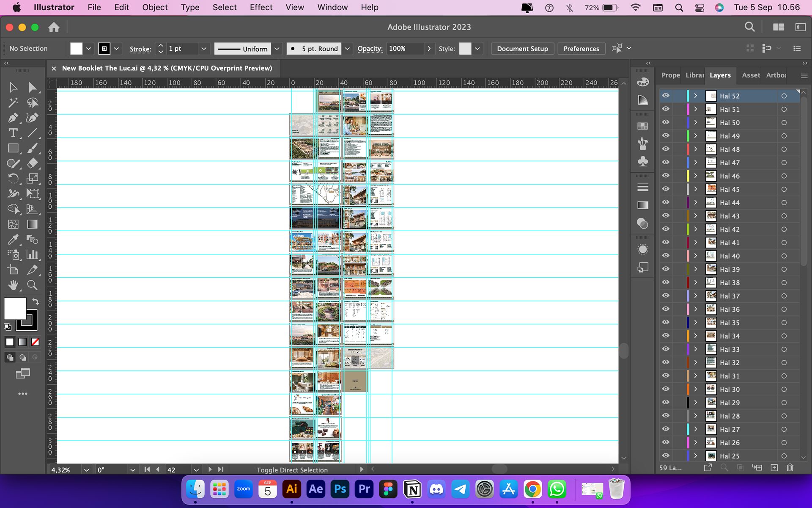This screenshot has height=508, width=812.
Task: Select the Magic Wand tool
Action: coord(13,103)
